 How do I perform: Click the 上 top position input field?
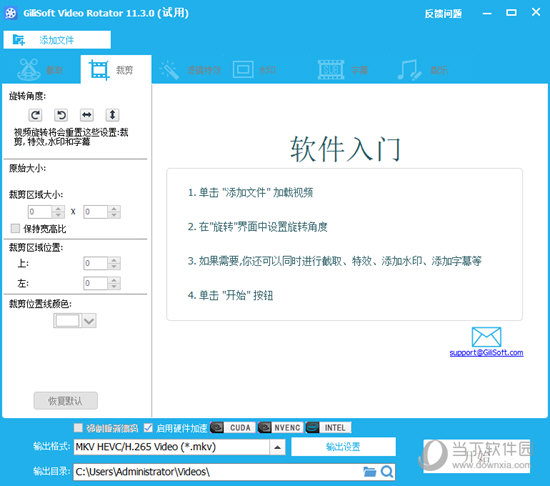tap(96, 263)
